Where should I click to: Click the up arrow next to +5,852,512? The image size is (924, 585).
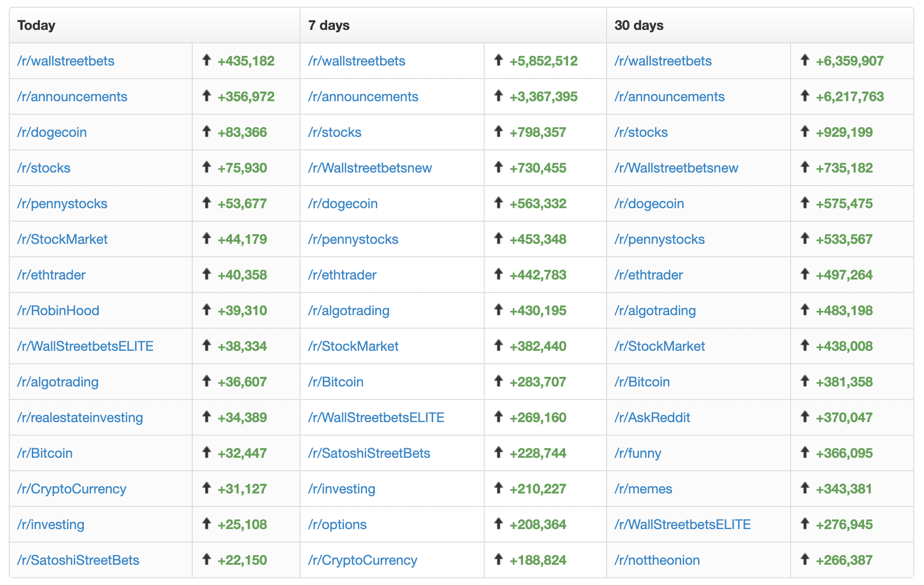click(x=499, y=60)
